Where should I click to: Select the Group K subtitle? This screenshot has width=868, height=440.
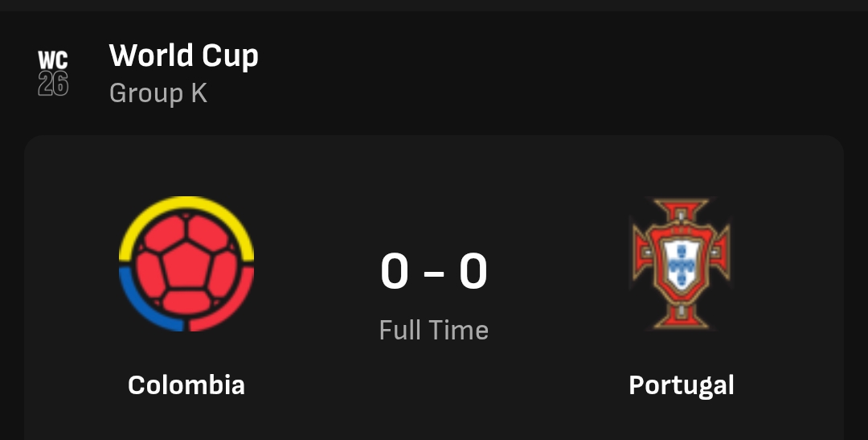click(158, 93)
